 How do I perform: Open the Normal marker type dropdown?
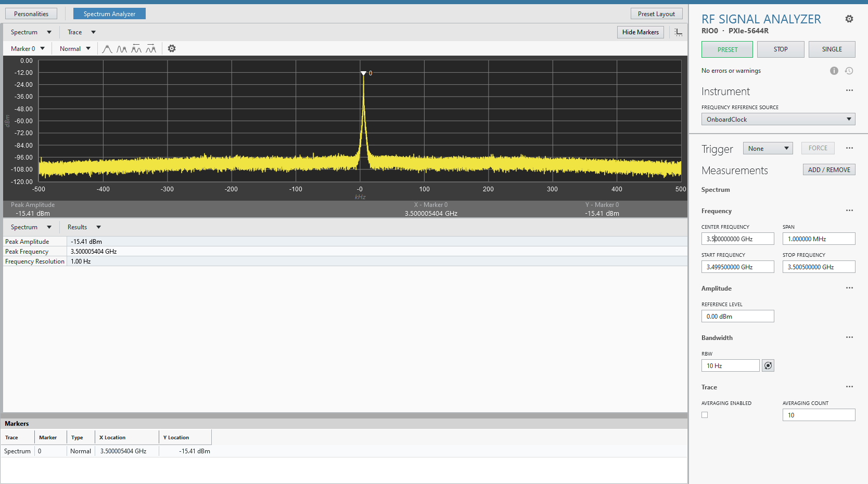coord(75,49)
